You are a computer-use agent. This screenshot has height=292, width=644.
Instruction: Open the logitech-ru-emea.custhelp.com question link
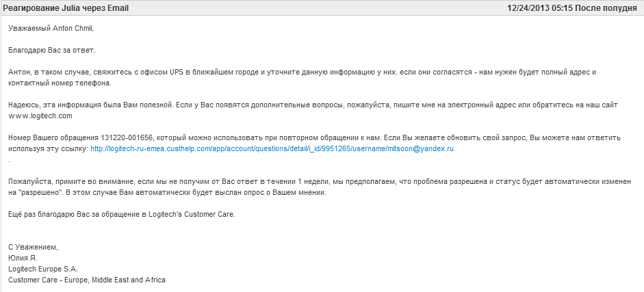[x=272, y=149]
